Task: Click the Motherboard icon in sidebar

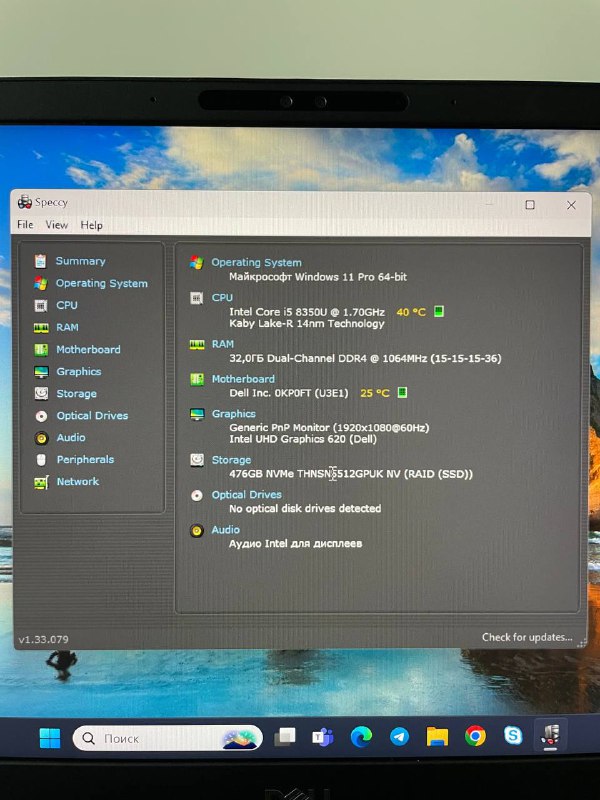Action: click(41, 349)
